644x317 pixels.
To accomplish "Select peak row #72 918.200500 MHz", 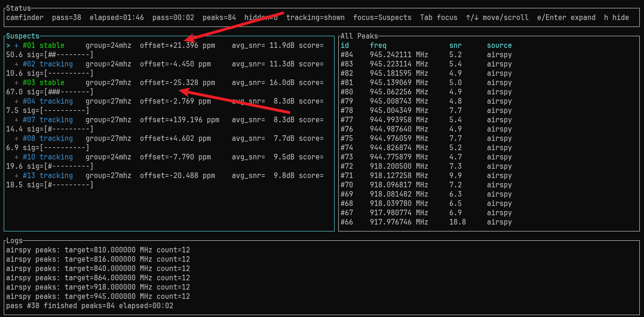I will (426, 166).
